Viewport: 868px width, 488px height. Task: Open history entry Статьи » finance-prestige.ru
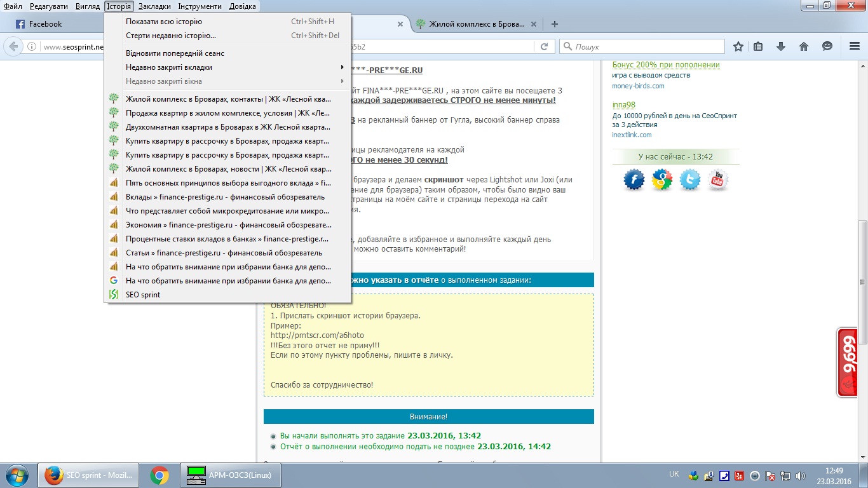[228, 253]
